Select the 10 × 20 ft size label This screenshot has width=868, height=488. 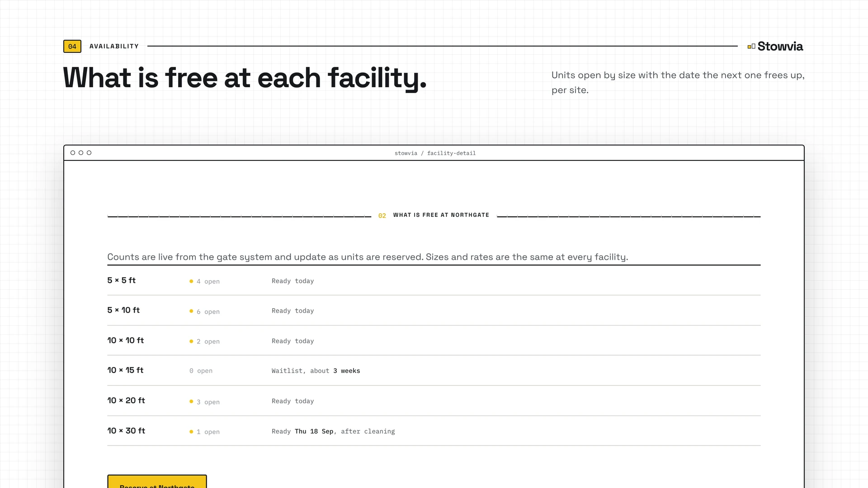coord(126,400)
